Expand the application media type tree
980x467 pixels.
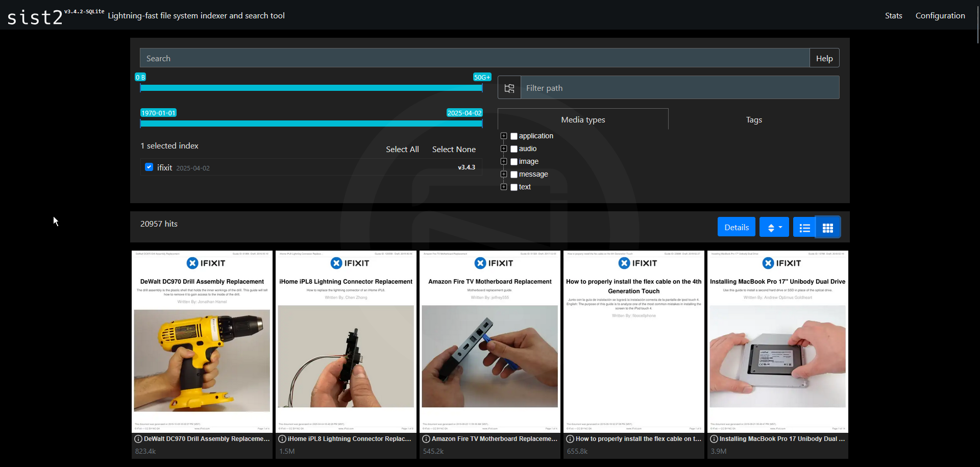pos(503,136)
